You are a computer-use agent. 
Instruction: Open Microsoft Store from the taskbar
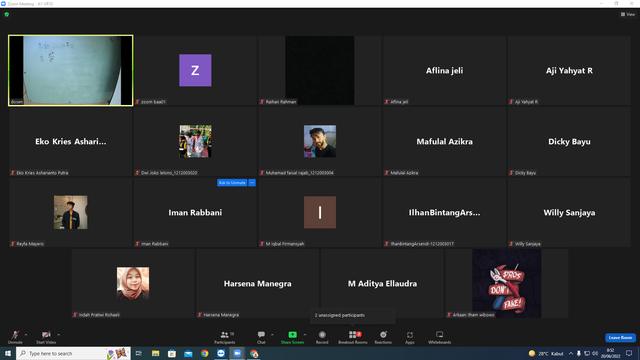(x=172, y=353)
